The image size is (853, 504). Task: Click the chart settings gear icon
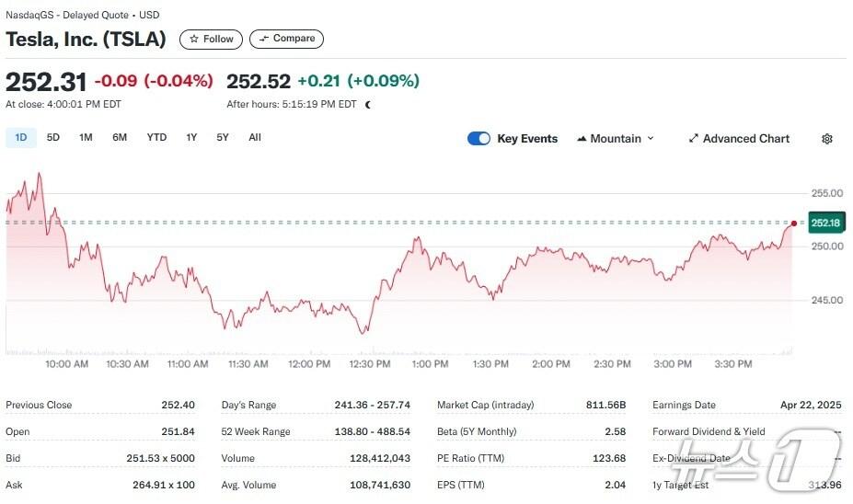(x=826, y=139)
